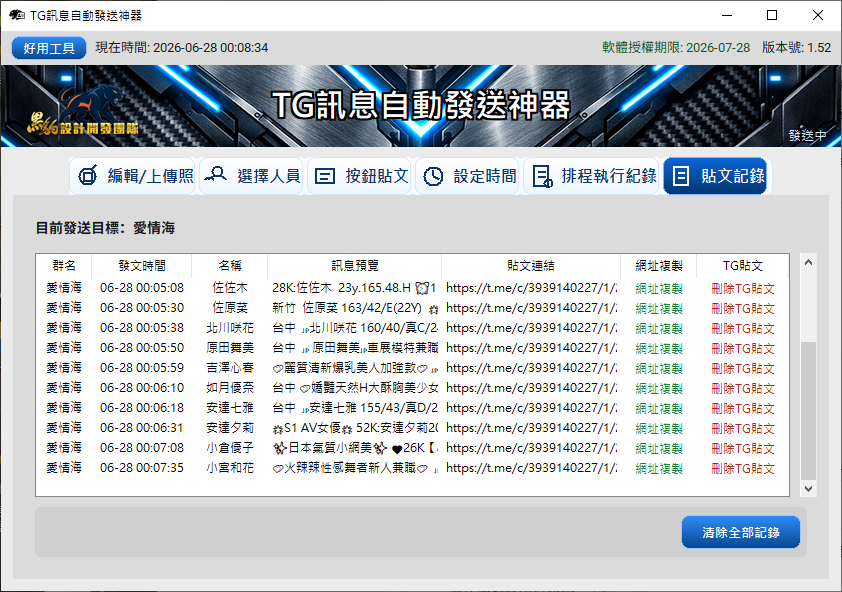
Task: Click the 貼文連結 column header
Action: [531, 265]
